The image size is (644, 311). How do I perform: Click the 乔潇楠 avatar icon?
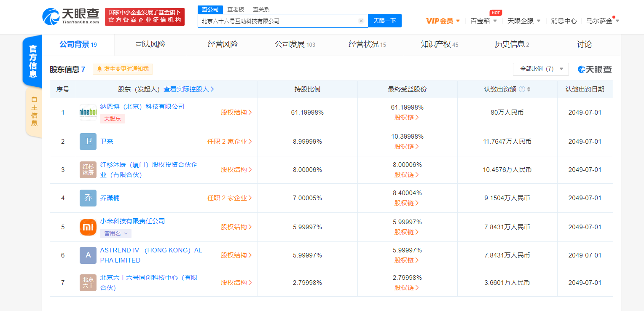pos(88,198)
